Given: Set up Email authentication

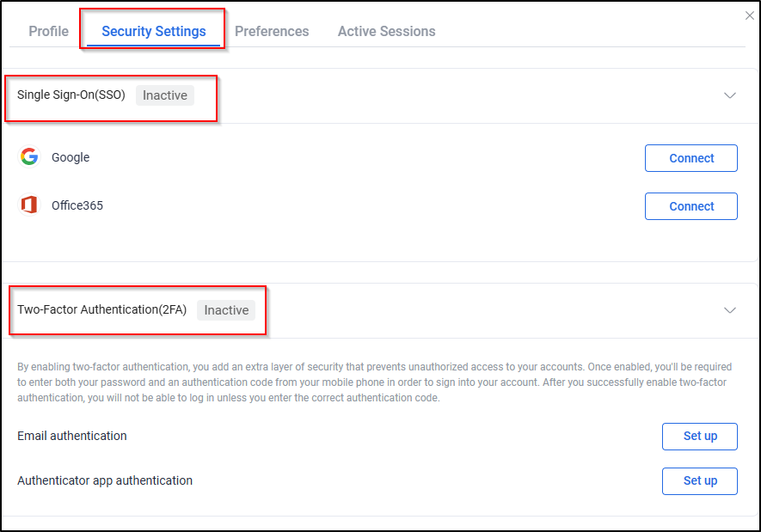Looking at the screenshot, I should [700, 436].
